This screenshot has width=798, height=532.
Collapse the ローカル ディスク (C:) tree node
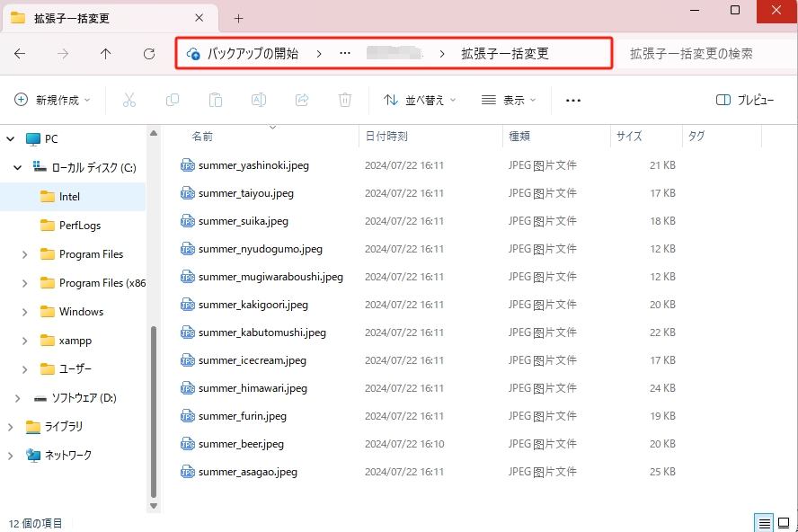pos(17,168)
